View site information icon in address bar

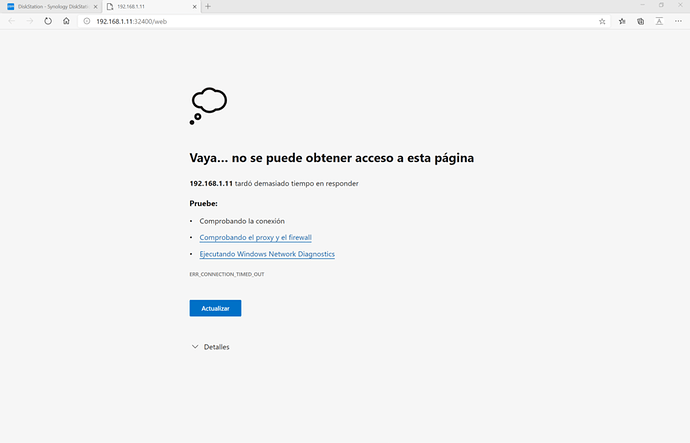(x=87, y=21)
